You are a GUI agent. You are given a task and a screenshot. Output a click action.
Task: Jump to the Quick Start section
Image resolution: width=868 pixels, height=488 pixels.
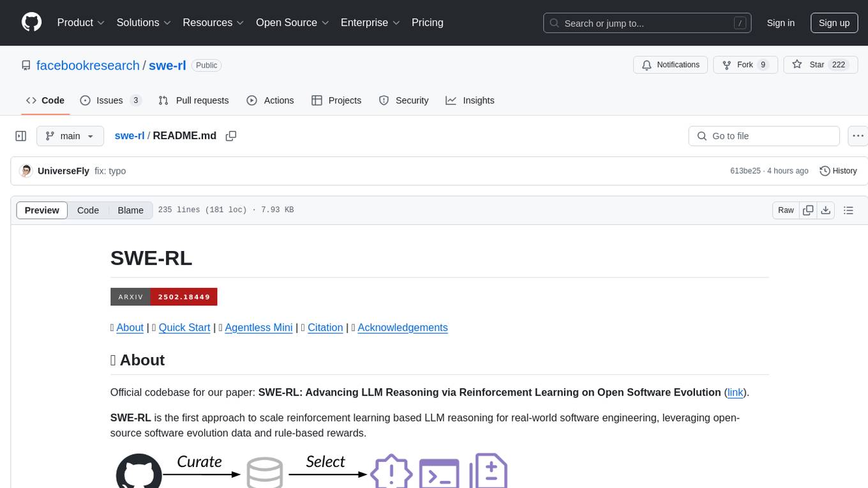click(184, 327)
